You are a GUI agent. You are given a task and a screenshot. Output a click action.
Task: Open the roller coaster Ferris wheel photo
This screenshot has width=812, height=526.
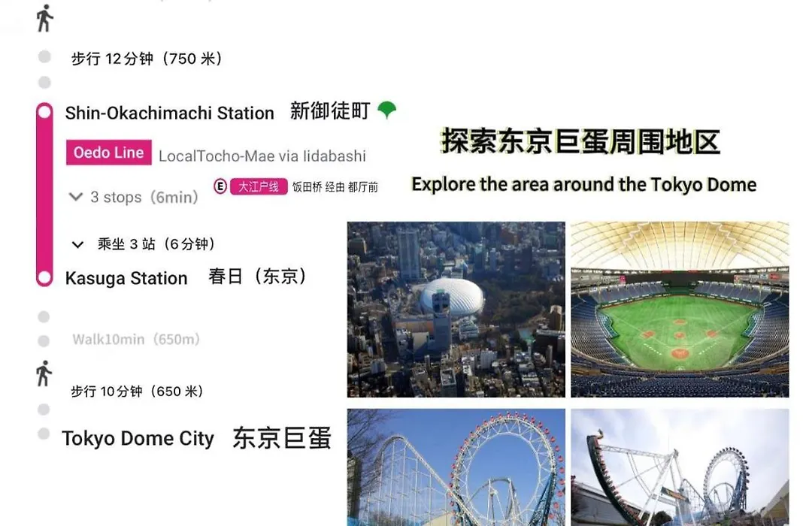456,467
